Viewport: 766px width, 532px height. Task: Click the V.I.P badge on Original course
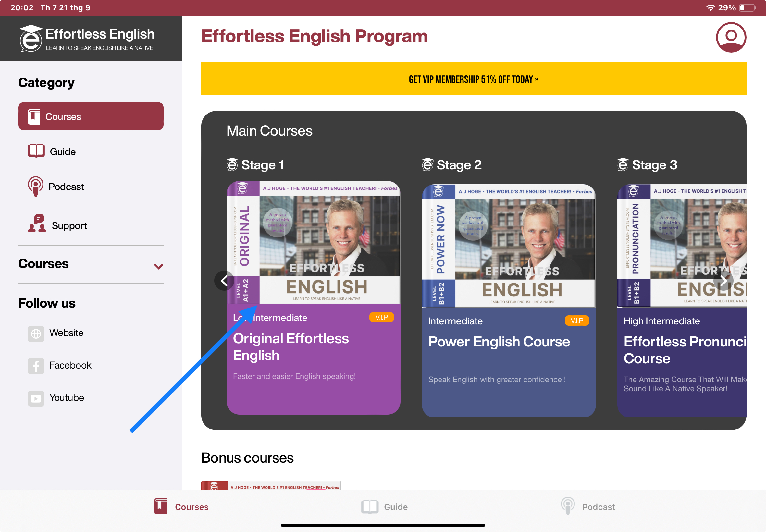[381, 317]
